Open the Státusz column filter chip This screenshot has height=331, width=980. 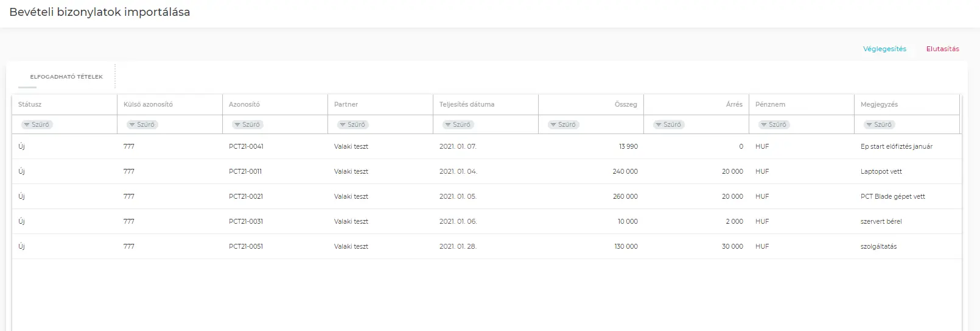tap(37, 124)
